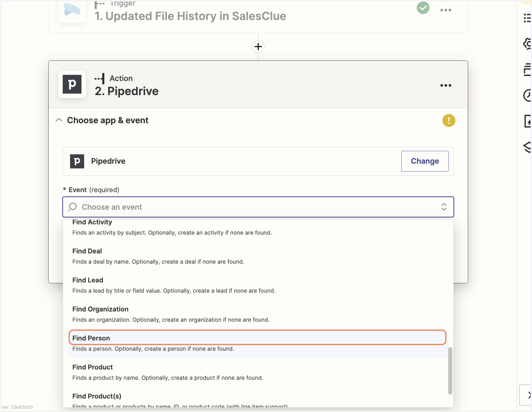Open the '1. Updated File History in SalesClue' step
The height and width of the screenshot is (412, 532).
(x=190, y=16)
